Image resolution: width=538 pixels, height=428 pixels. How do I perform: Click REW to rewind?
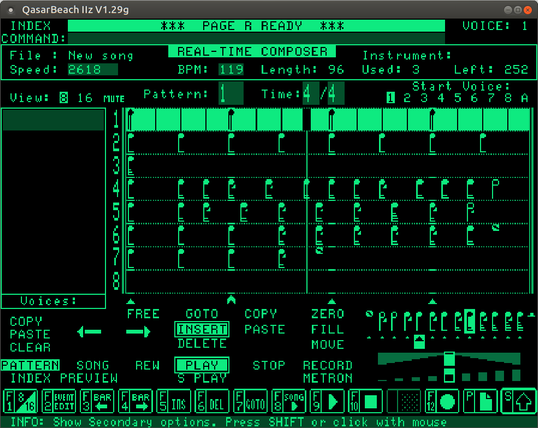[x=148, y=365]
